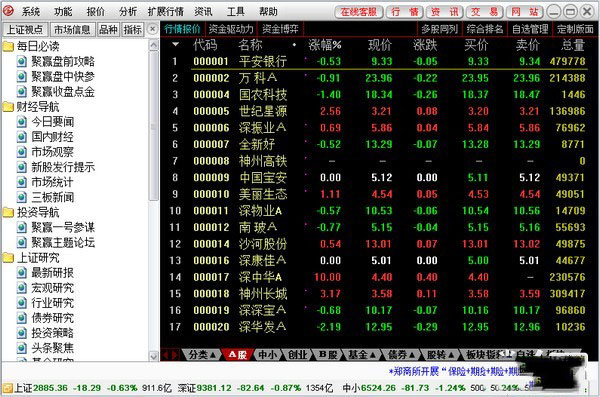Image resolution: width=600 pixels, height=397 pixels.
Task: Open the 自选管理 view
Action: coord(530,29)
